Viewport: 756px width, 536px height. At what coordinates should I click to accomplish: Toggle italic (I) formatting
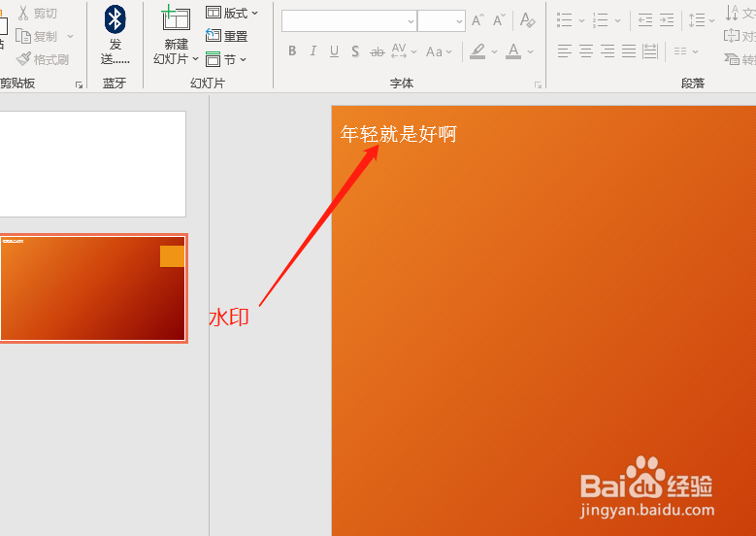click(x=313, y=50)
